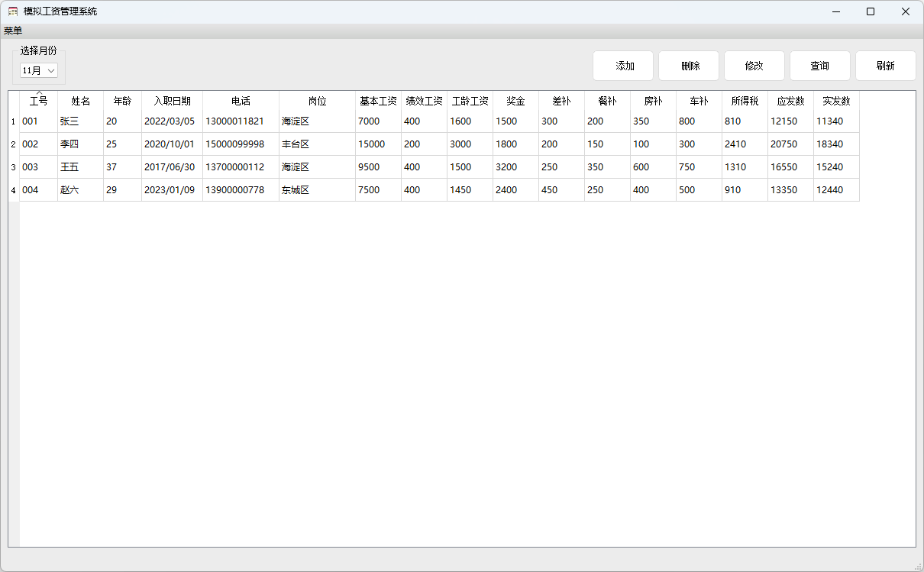The width and height of the screenshot is (924, 572).
Task: Sort by the 工号 column header
Action: (x=39, y=101)
